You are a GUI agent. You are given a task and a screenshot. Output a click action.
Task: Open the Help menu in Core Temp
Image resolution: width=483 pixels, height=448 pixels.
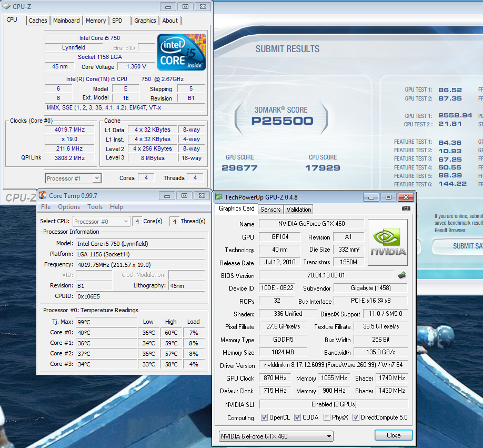pos(116,207)
